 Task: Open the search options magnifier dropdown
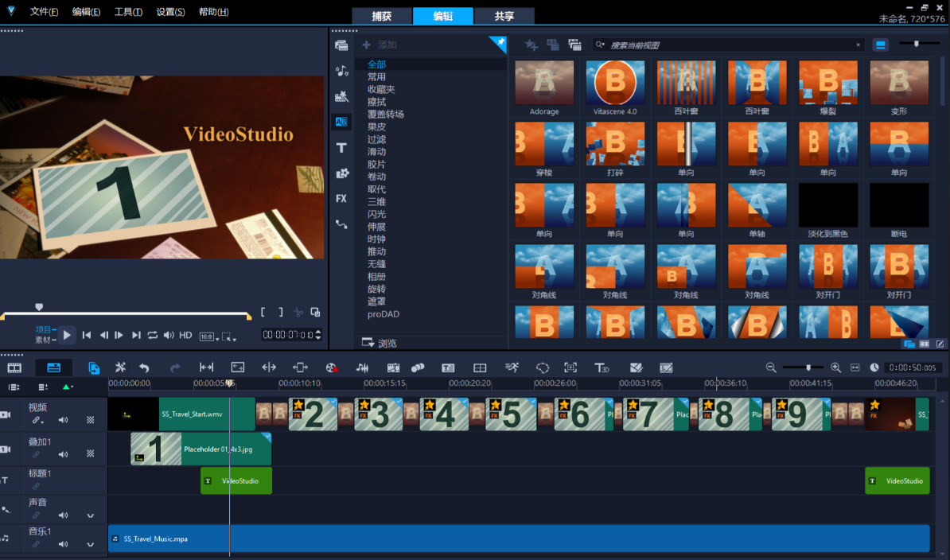[x=600, y=45]
